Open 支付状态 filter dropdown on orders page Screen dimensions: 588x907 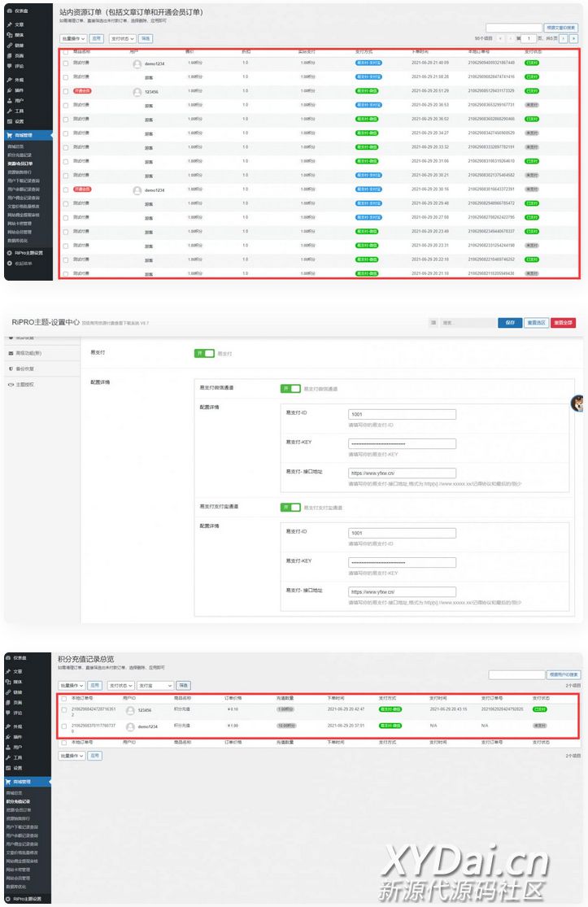(122, 38)
